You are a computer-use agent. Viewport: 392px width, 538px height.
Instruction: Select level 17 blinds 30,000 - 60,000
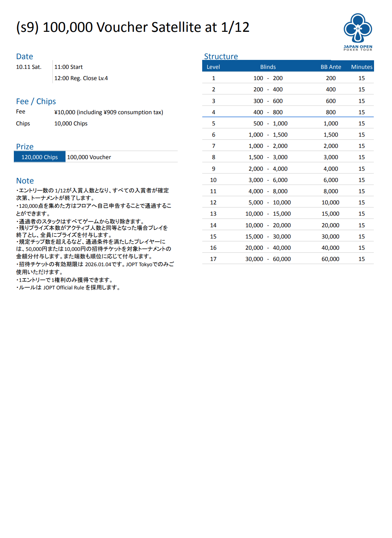tap(268, 259)
